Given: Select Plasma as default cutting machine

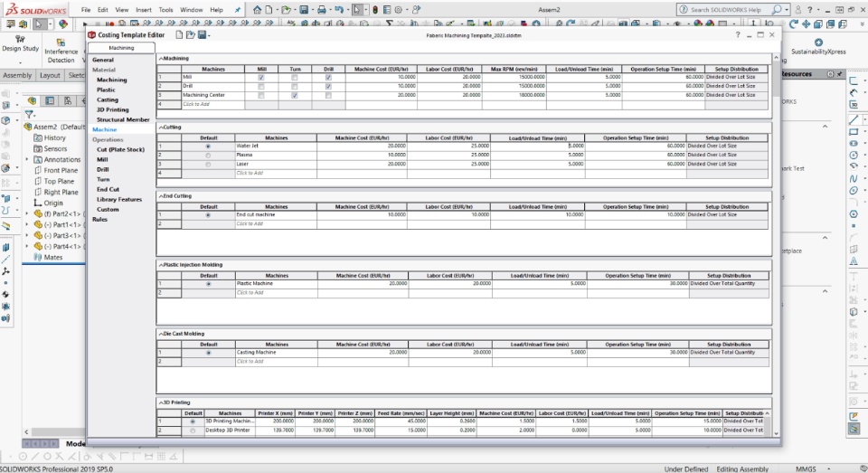Looking at the screenshot, I should click(208, 155).
